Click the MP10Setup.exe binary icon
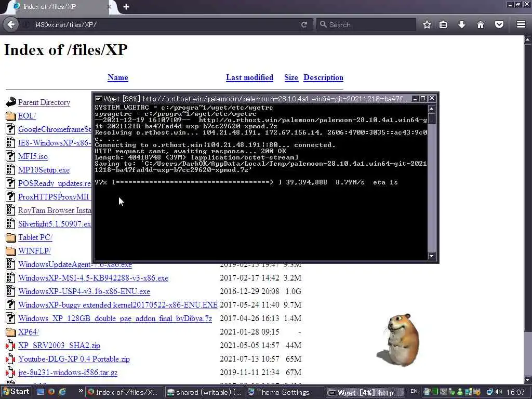This screenshot has width=532, height=399. (x=10, y=170)
